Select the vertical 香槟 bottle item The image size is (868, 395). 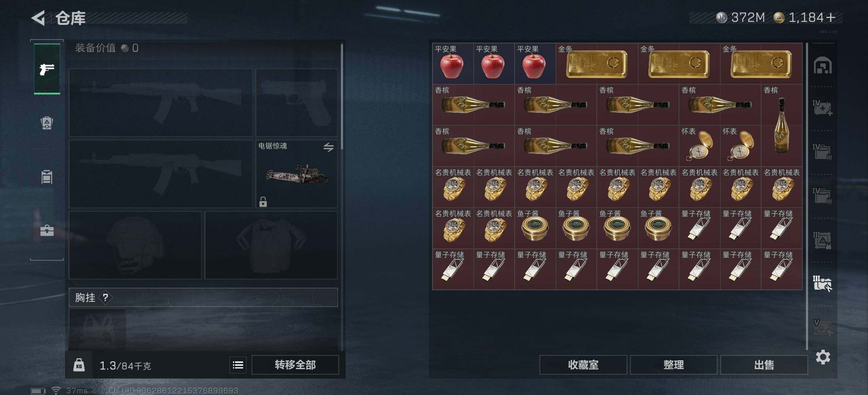[782, 125]
